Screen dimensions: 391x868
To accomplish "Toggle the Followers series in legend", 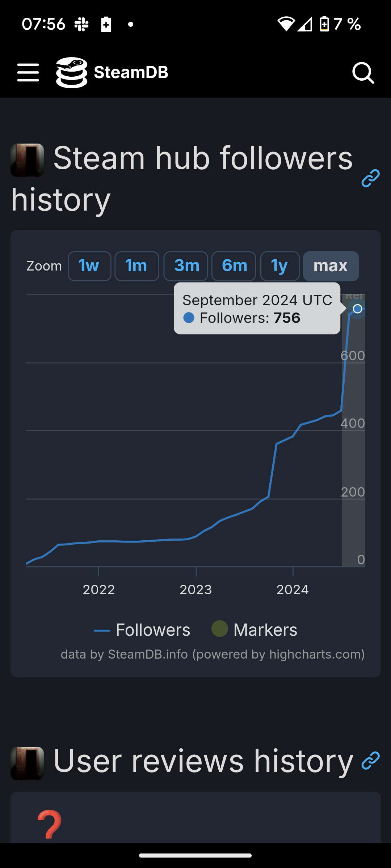I will coord(142,630).
